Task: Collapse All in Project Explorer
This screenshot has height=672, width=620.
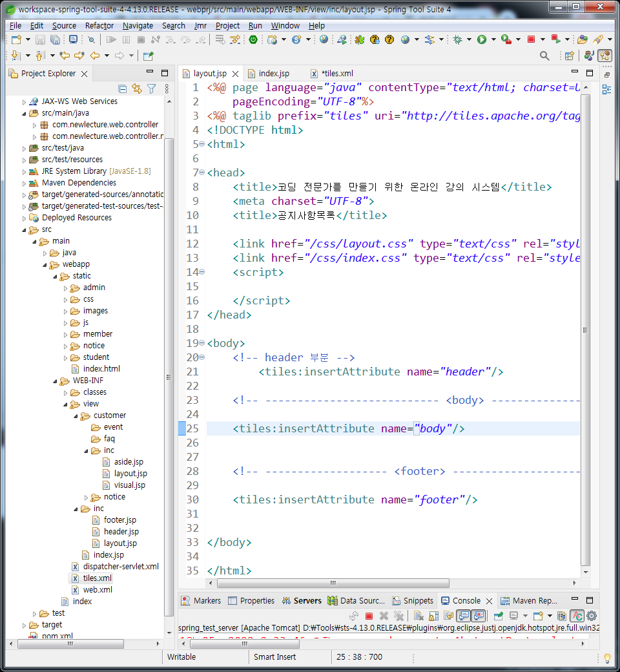Action: 123,89
